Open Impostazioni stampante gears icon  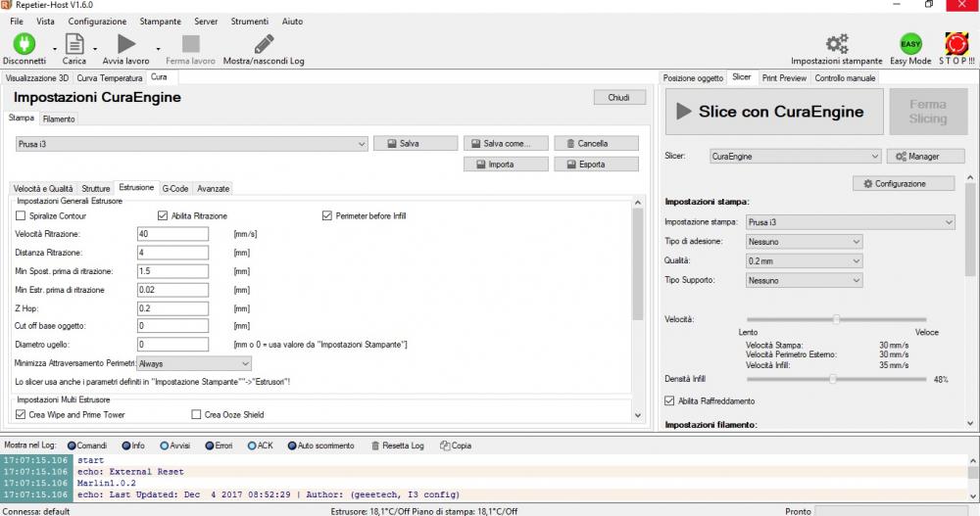tap(836, 44)
